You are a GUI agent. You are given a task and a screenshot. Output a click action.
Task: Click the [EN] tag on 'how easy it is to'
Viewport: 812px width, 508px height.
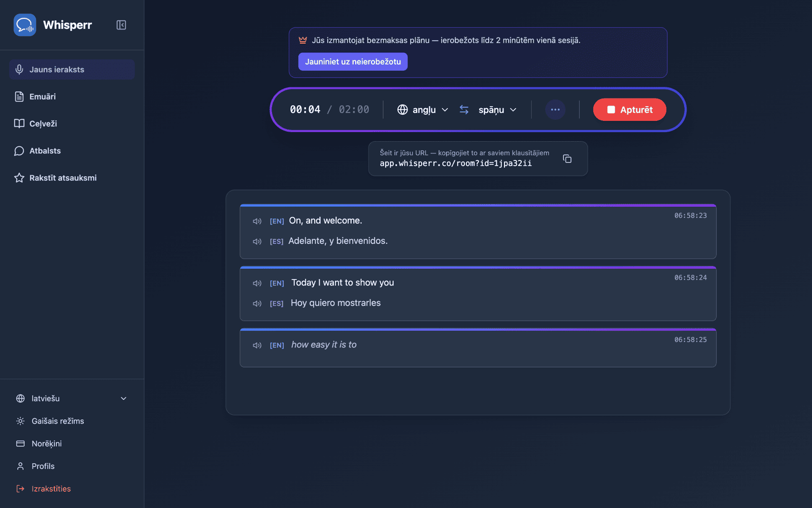[x=277, y=345]
